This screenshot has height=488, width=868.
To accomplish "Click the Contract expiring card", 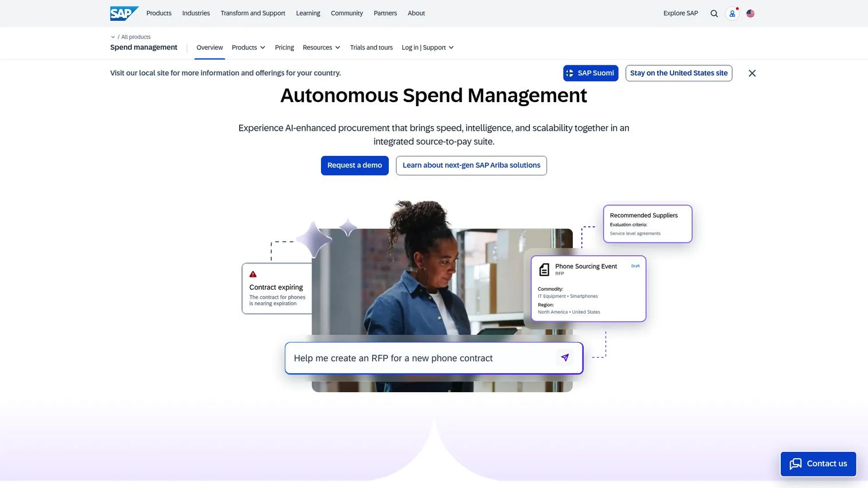I will coord(277,288).
